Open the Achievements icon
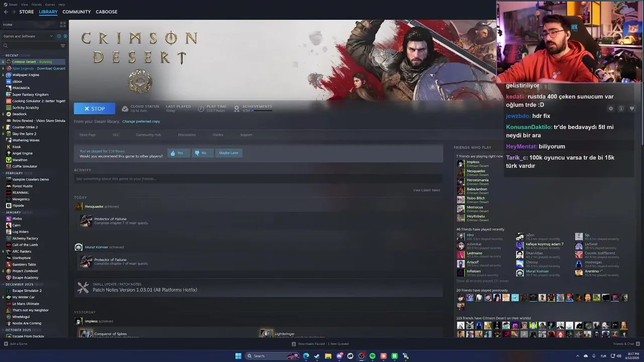The height and width of the screenshot is (362, 644). tap(236, 109)
